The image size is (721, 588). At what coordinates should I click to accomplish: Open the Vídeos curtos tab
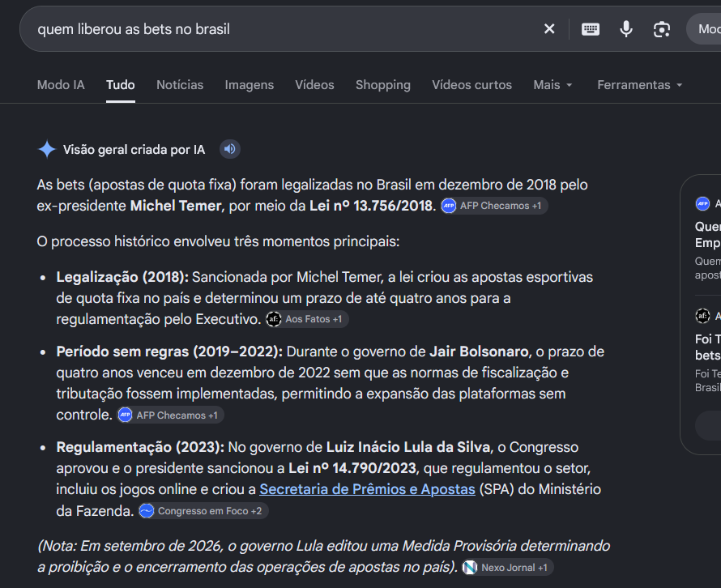(x=471, y=85)
